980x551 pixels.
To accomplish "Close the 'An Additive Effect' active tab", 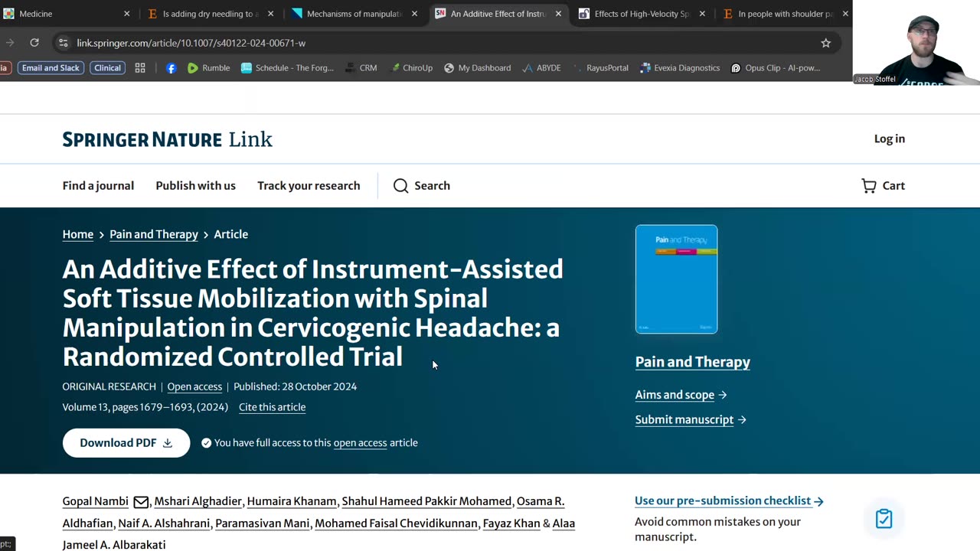I will click(558, 14).
